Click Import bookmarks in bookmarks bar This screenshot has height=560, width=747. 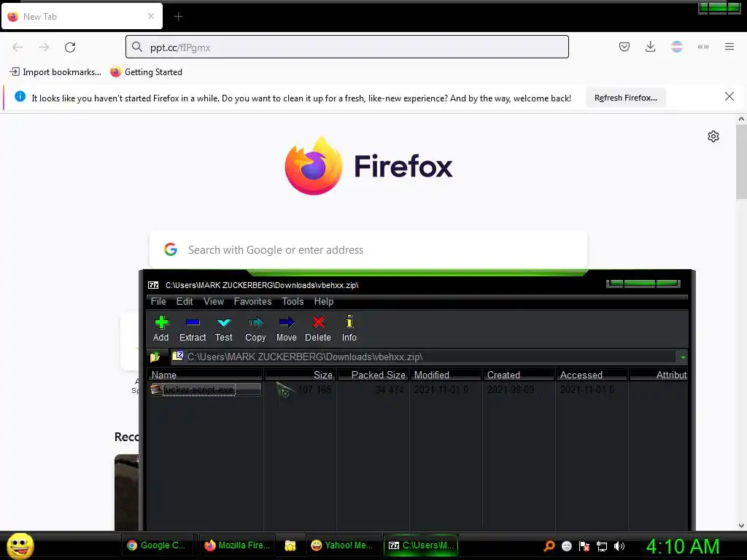(x=55, y=72)
